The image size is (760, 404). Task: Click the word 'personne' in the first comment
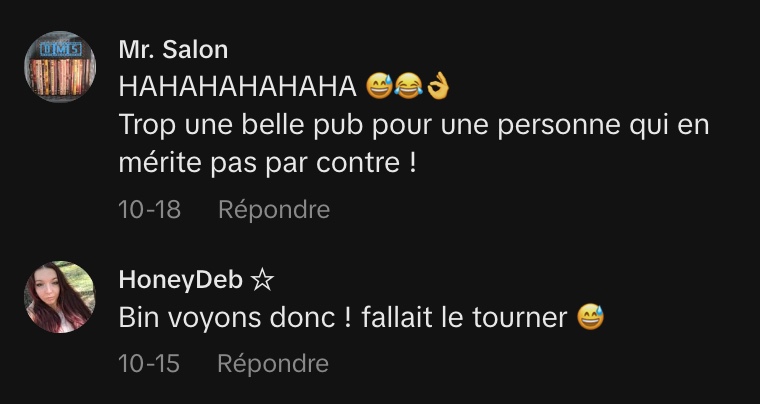tap(559, 126)
